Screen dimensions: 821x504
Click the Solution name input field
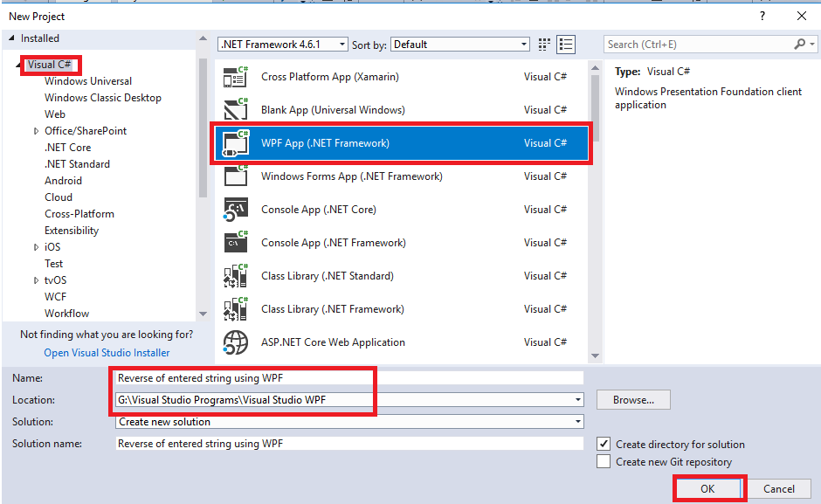pos(349,444)
